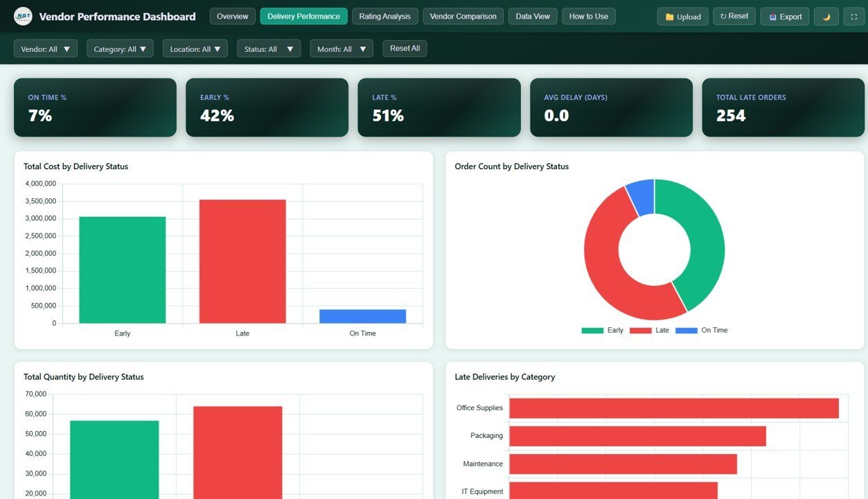
Task: Open the Location filter dropdown
Action: point(195,49)
